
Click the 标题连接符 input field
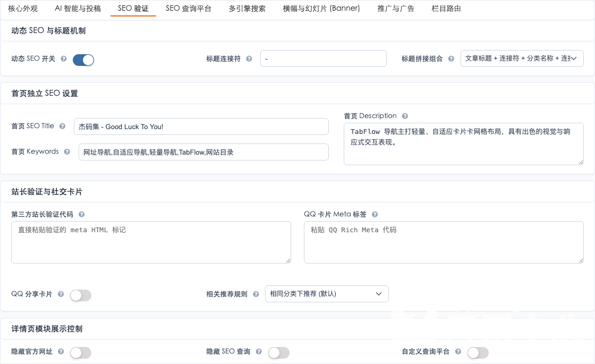[x=324, y=58]
